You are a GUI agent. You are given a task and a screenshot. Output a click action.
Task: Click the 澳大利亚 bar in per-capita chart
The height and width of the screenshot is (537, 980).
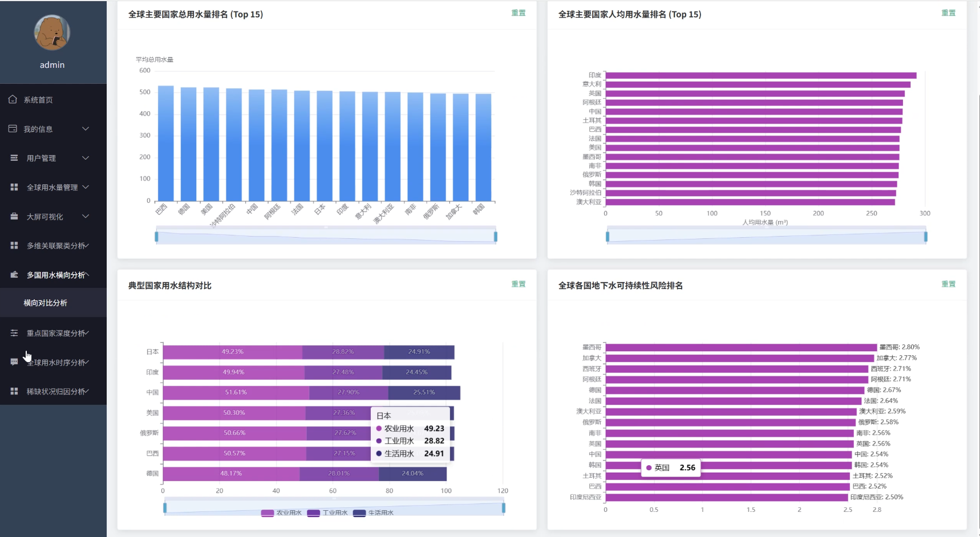750,202
